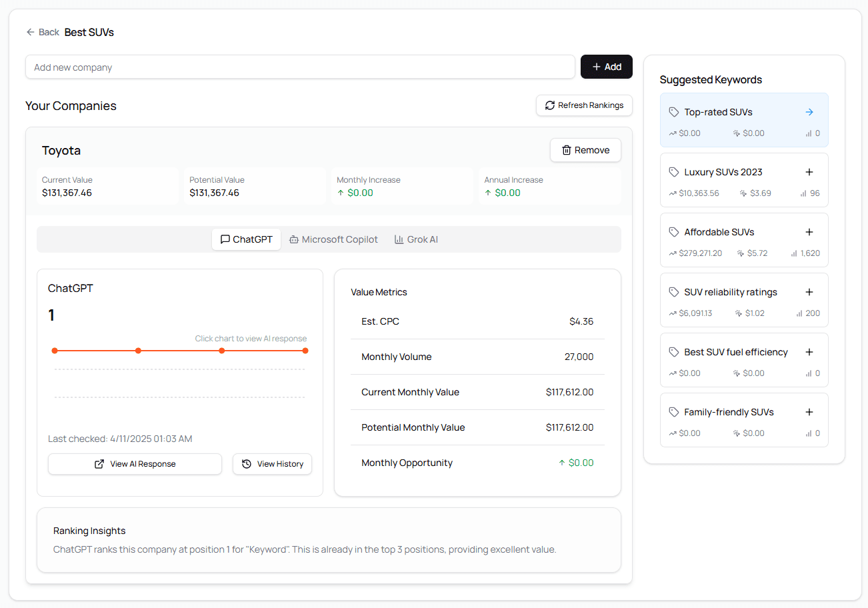Click the Toyota company heading
868x608 pixels.
click(x=61, y=151)
